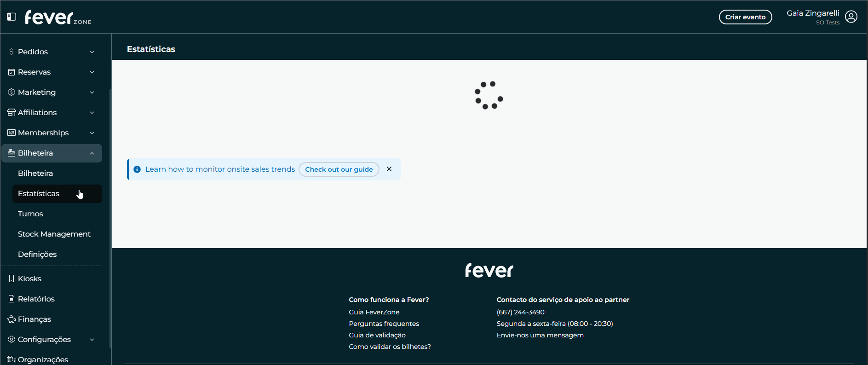Go to Finanças label in sidebar
This screenshot has height=365, width=868.
[x=34, y=319]
